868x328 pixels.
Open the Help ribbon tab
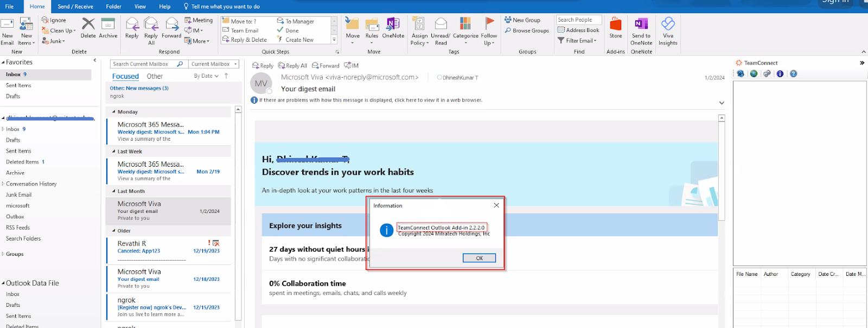(165, 7)
